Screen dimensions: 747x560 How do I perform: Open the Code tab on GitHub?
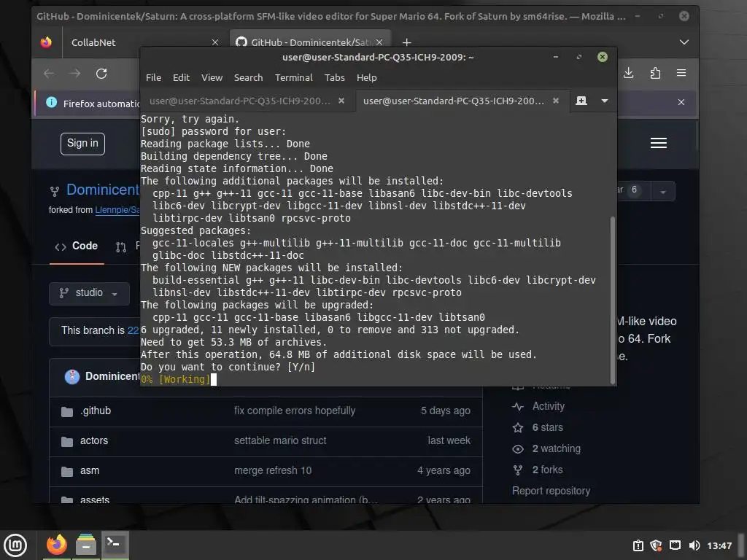pos(76,246)
